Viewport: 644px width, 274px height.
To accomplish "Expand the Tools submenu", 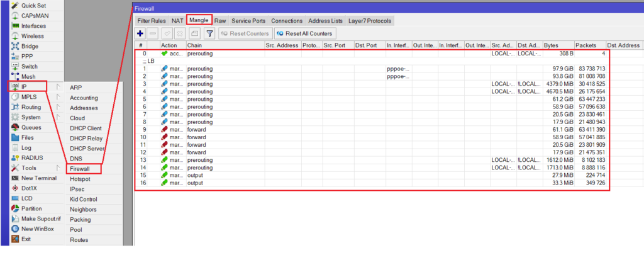I will (29, 168).
